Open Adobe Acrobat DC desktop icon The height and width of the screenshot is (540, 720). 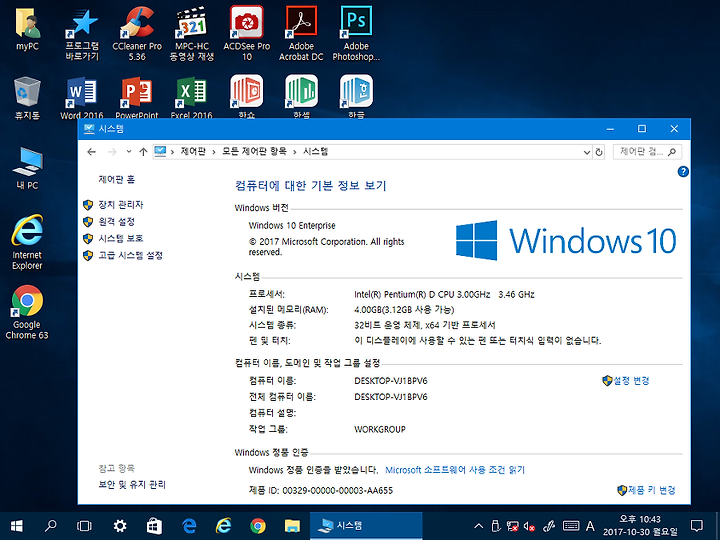point(301,34)
